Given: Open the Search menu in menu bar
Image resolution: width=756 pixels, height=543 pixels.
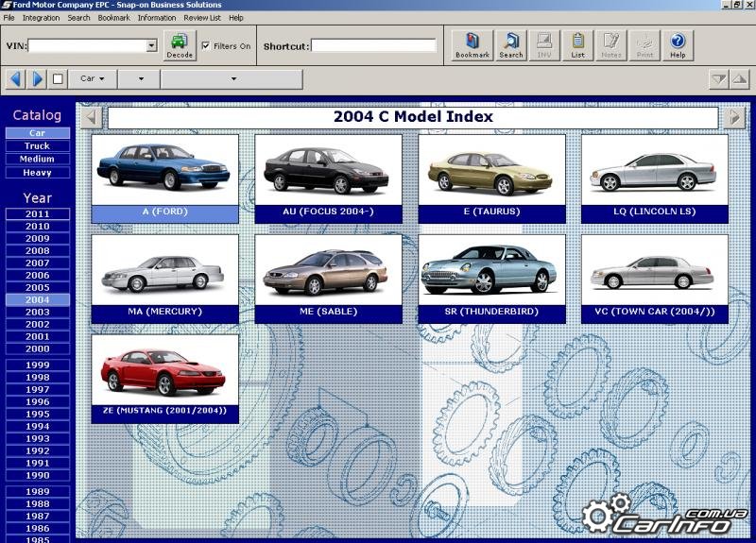Looking at the screenshot, I should pyautogui.click(x=78, y=18).
